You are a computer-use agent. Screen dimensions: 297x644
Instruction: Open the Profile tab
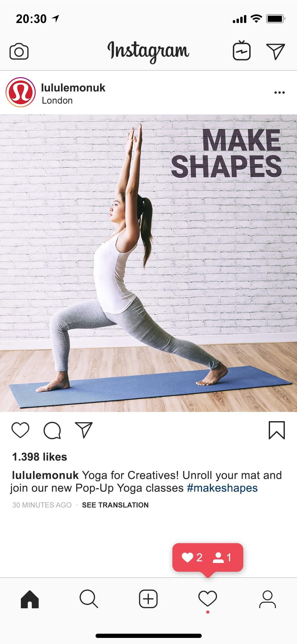267,599
